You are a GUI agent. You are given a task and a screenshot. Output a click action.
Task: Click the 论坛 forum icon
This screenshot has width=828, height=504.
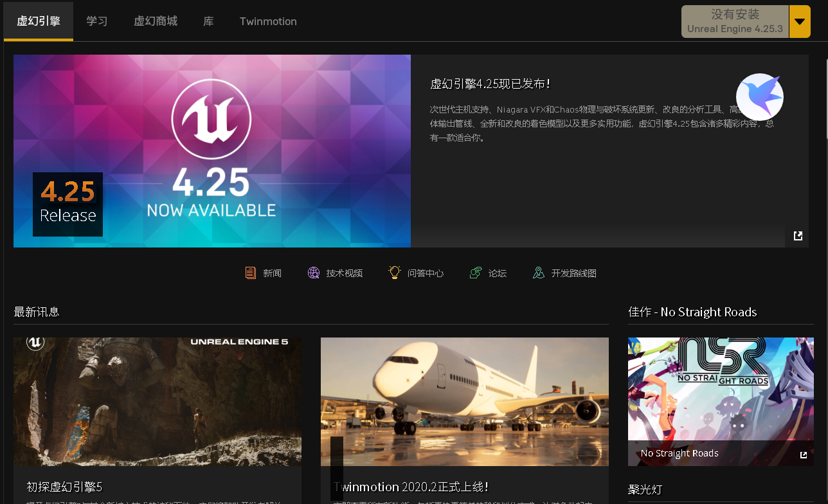(x=476, y=273)
